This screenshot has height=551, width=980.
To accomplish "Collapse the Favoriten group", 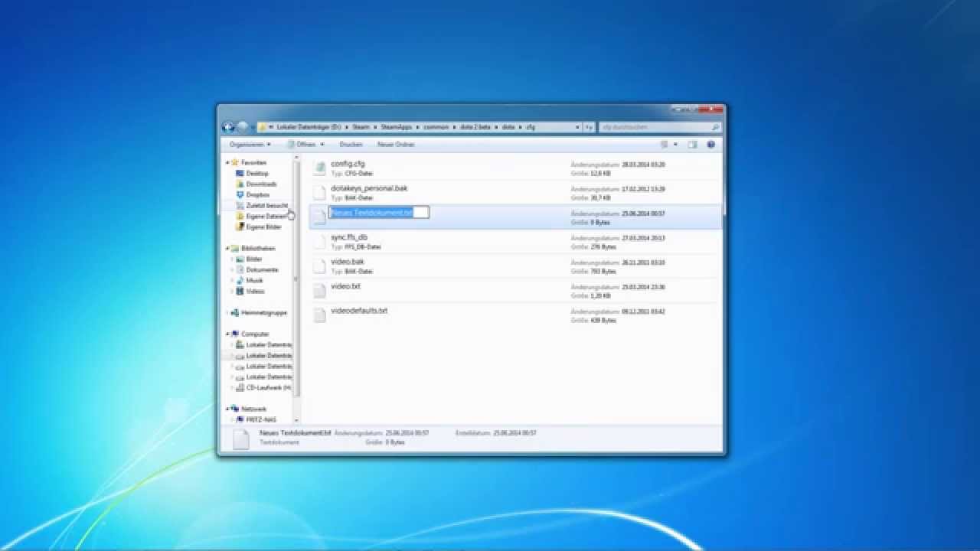I will pyautogui.click(x=227, y=163).
